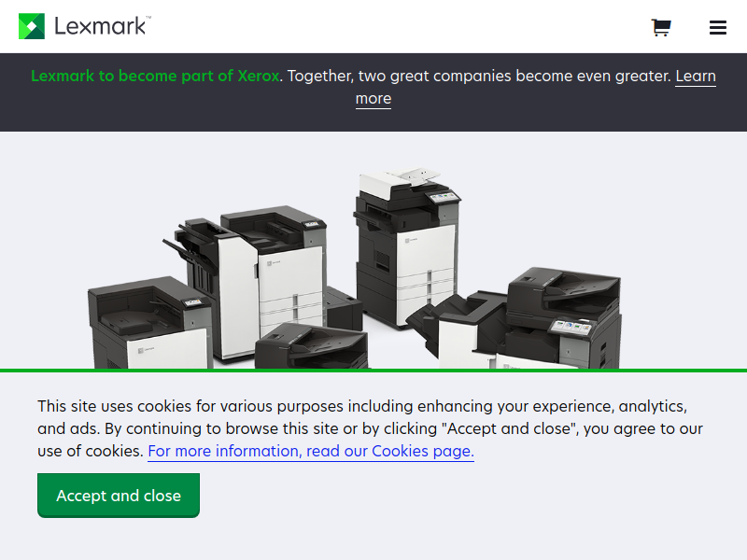
Task: Click the black drawer unit behind the center printers
Action: pos(344,308)
